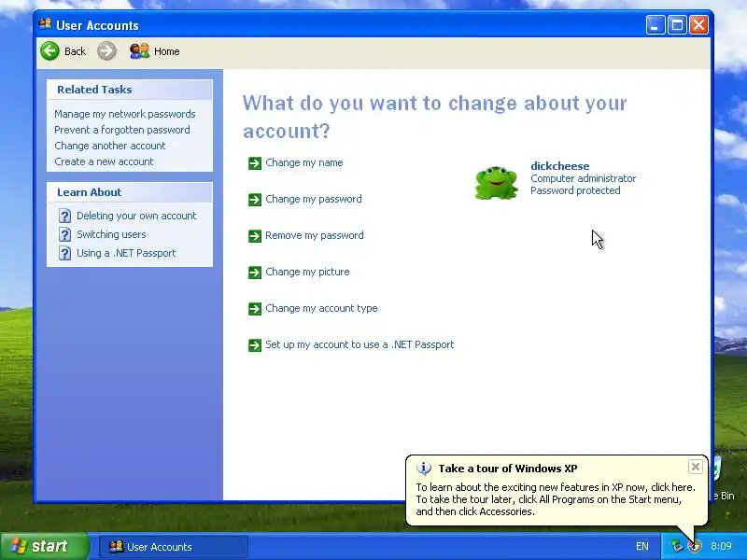Close the User Accounts window

point(698,25)
